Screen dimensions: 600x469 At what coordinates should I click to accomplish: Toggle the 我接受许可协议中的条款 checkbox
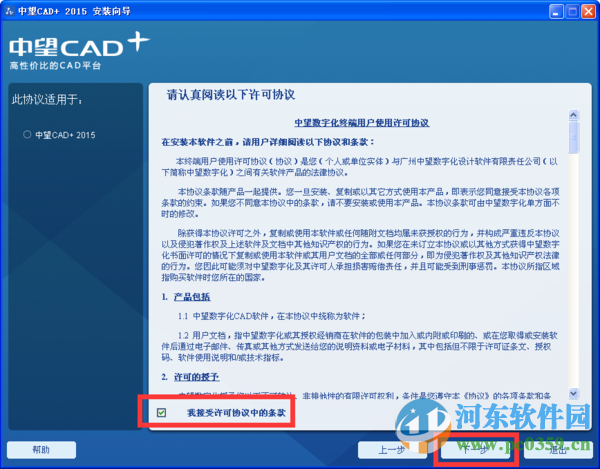point(161,412)
